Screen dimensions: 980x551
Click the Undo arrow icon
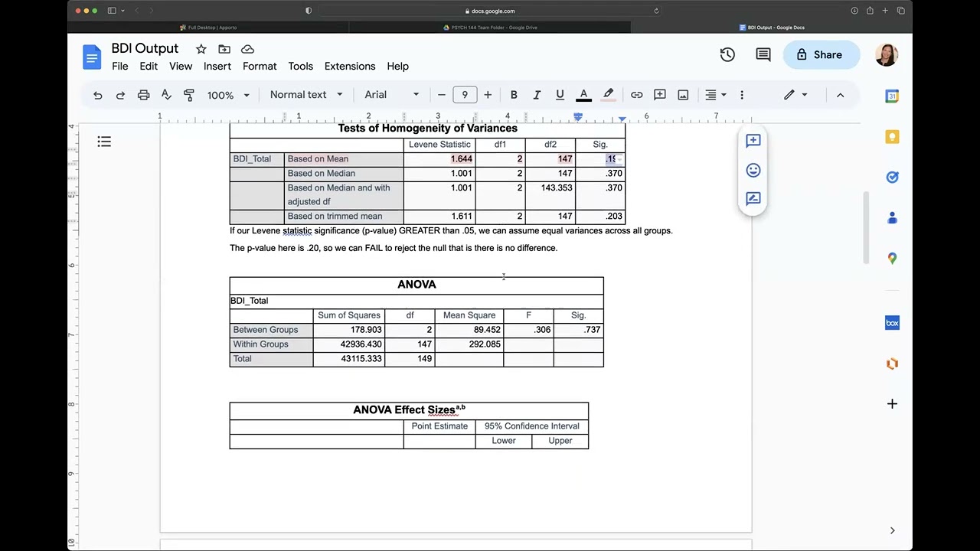pos(97,95)
